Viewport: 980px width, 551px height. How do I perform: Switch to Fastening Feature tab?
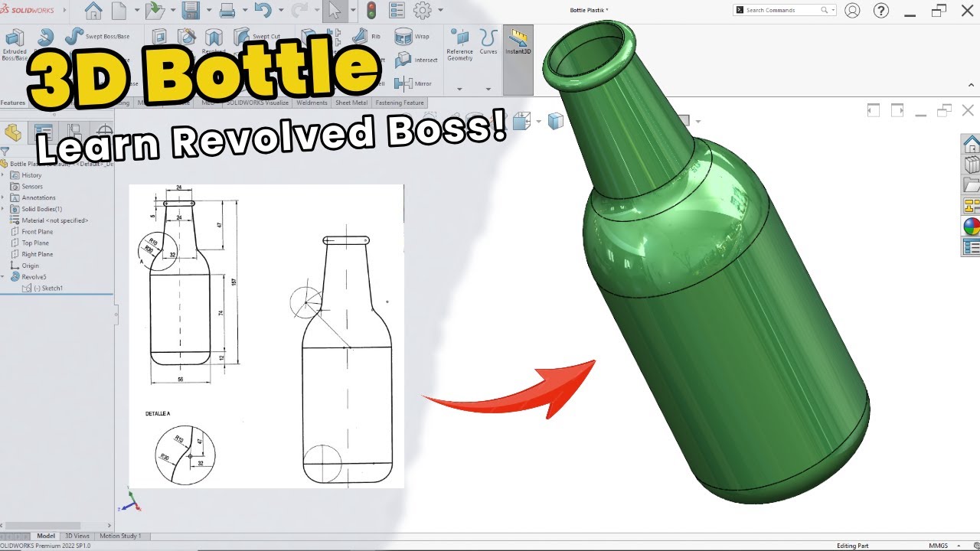coord(400,103)
